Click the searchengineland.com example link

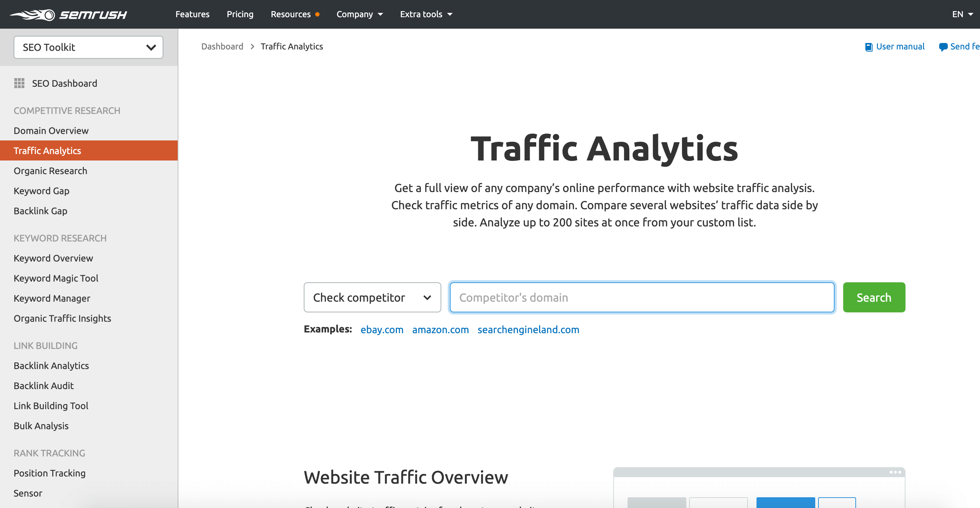[528, 330]
